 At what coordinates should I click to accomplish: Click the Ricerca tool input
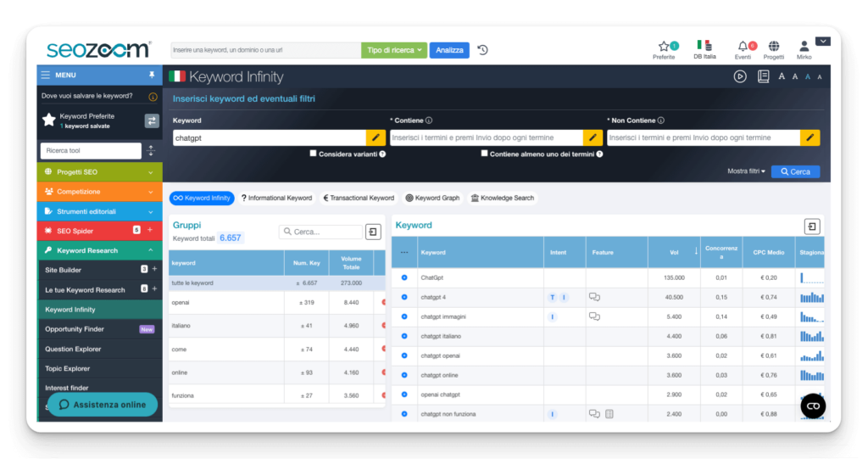(91, 150)
